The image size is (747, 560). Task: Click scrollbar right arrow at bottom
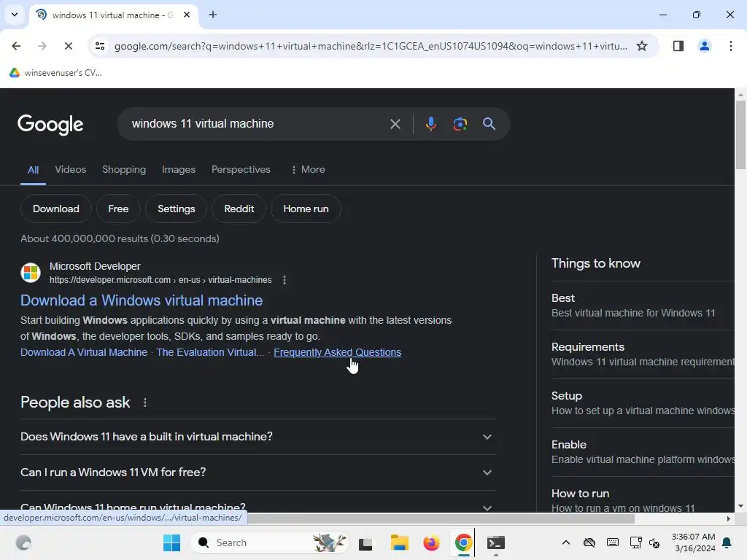729,518
